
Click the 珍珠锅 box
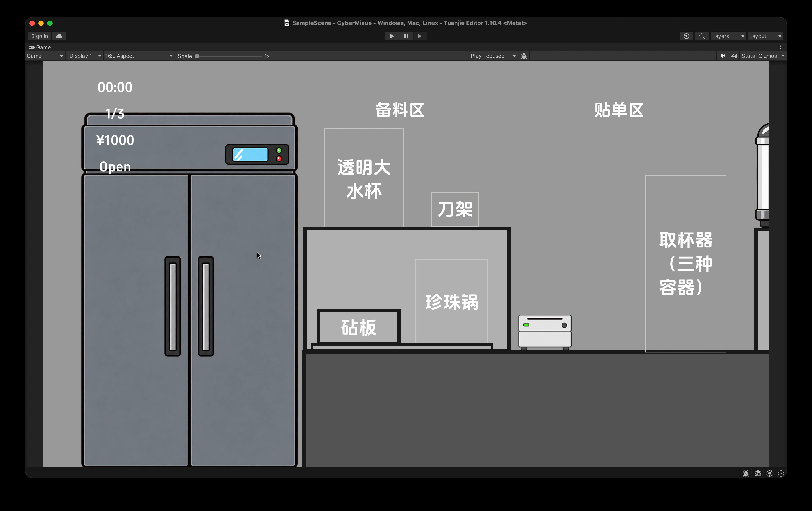coord(452,302)
